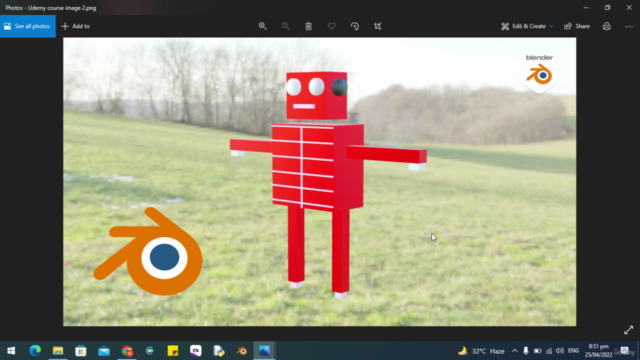Open clock and calendar flyout
The width and height of the screenshot is (640, 360).
598,351
